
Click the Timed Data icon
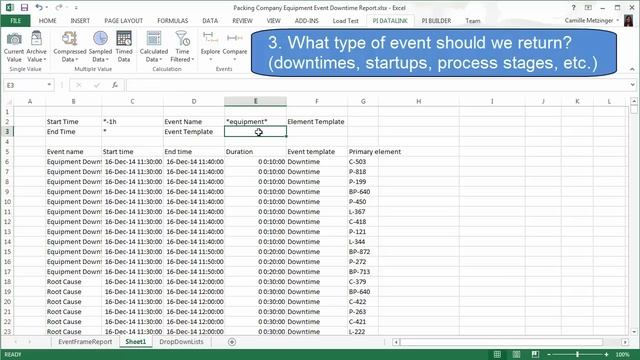[x=124, y=38]
